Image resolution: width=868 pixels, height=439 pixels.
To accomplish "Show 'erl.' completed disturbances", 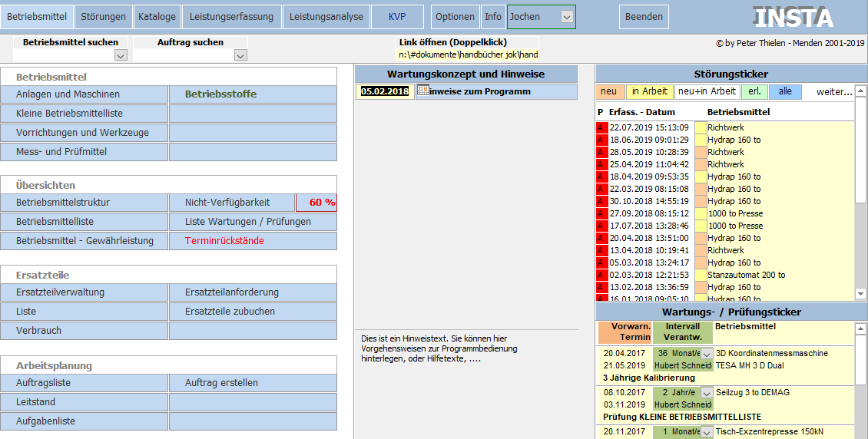I will [754, 92].
